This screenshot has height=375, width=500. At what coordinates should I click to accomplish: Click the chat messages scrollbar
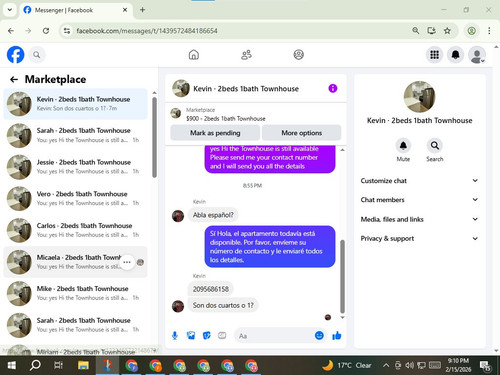pyautogui.click(x=342, y=277)
